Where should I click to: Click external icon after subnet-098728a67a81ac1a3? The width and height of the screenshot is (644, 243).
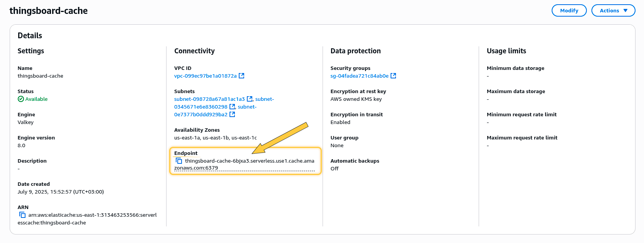point(250,99)
